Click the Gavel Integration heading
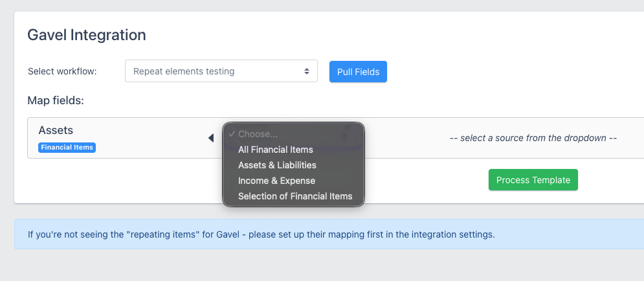644x281 pixels. [87, 35]
